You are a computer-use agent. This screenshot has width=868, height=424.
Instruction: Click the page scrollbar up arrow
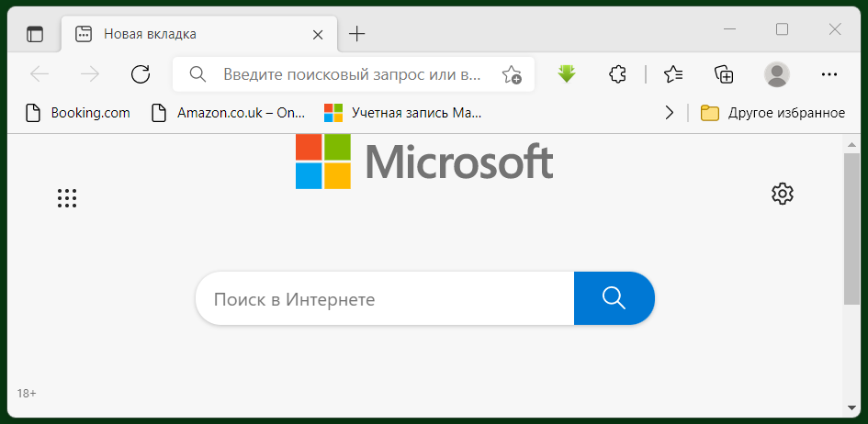851,145
